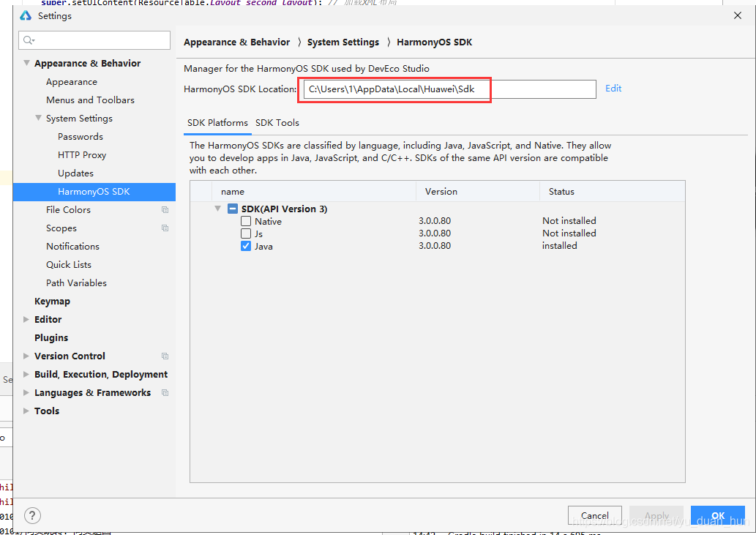Uncheck the Java SDK checkbox

coord(246,247)
